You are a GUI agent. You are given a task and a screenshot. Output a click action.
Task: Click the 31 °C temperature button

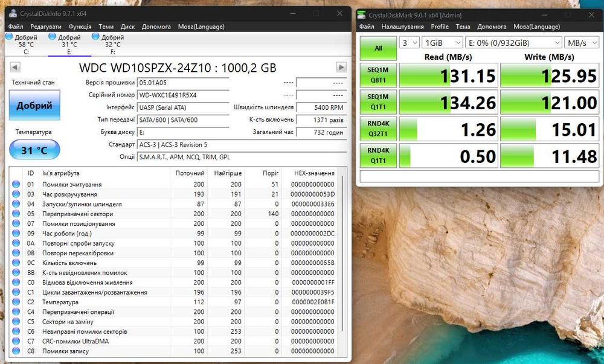click(34, 150)
